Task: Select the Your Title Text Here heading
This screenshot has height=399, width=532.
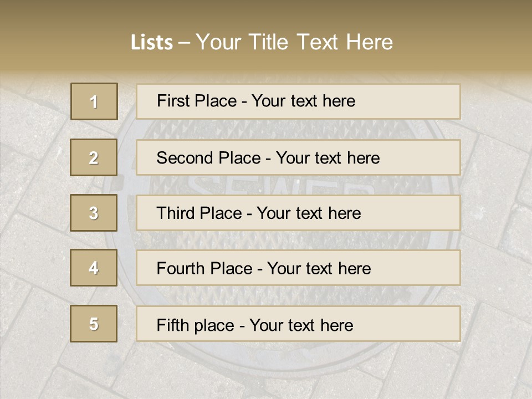Action: 294,42
